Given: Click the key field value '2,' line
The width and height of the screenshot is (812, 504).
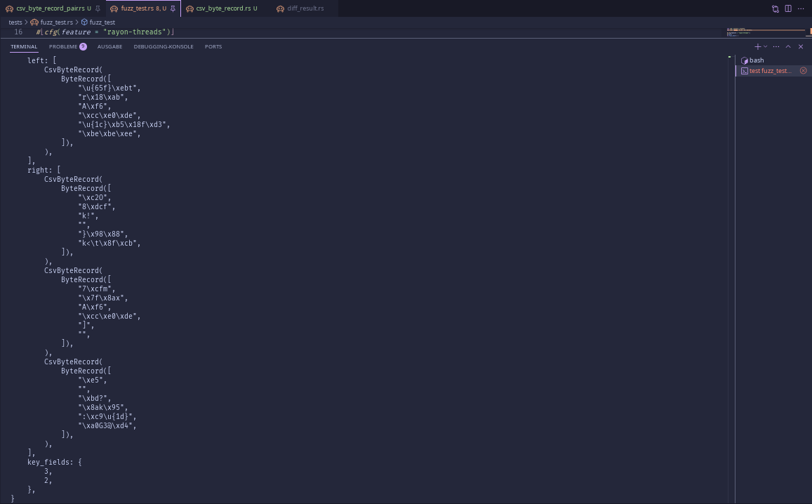Looking at the screenshot, I should click(48, 480).
